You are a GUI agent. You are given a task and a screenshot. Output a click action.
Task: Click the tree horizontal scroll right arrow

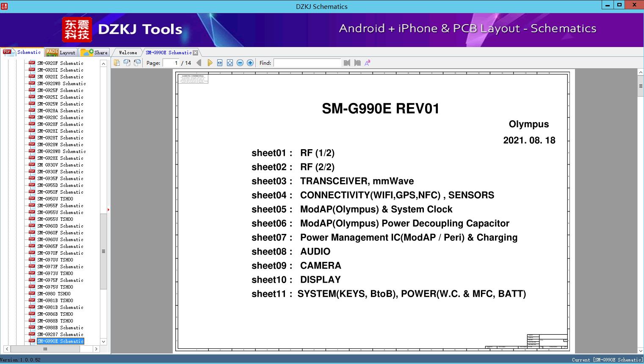(x=96, y=349)
